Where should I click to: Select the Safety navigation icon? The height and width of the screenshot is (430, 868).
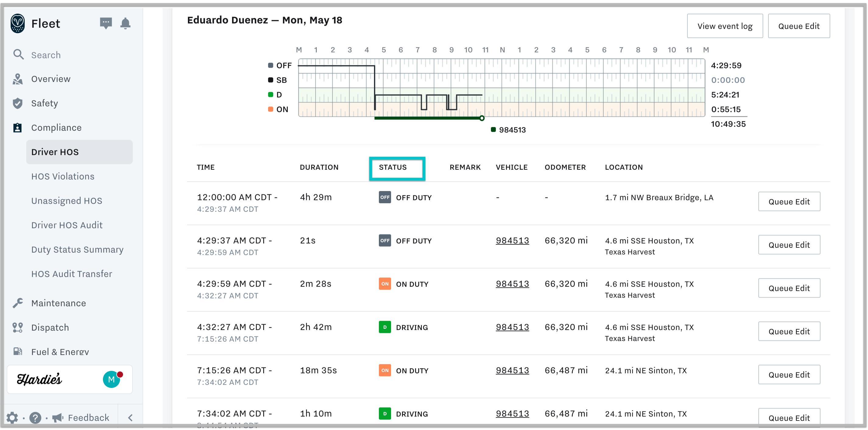tap(18, 103)
